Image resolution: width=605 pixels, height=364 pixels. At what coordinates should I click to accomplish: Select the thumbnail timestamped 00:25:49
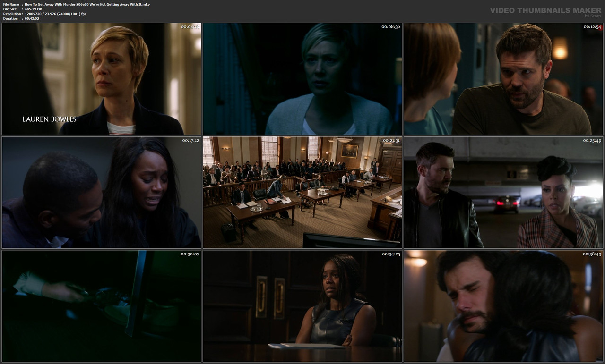pyautogui.click(x=503, y=193)
